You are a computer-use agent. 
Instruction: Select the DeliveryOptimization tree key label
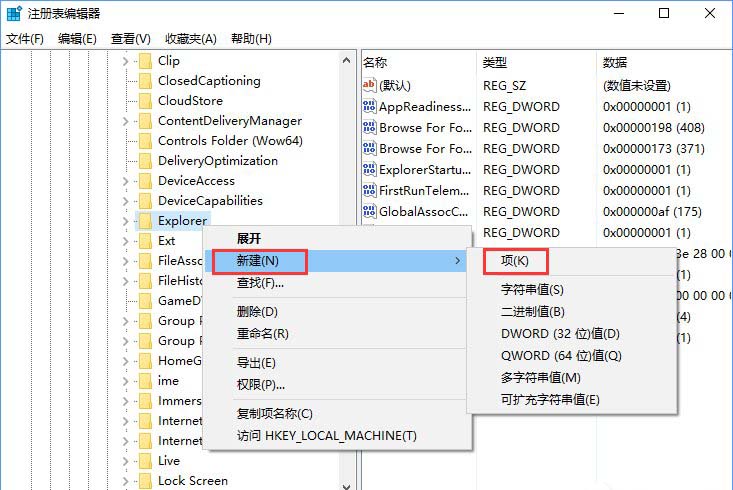coord(218,161)
